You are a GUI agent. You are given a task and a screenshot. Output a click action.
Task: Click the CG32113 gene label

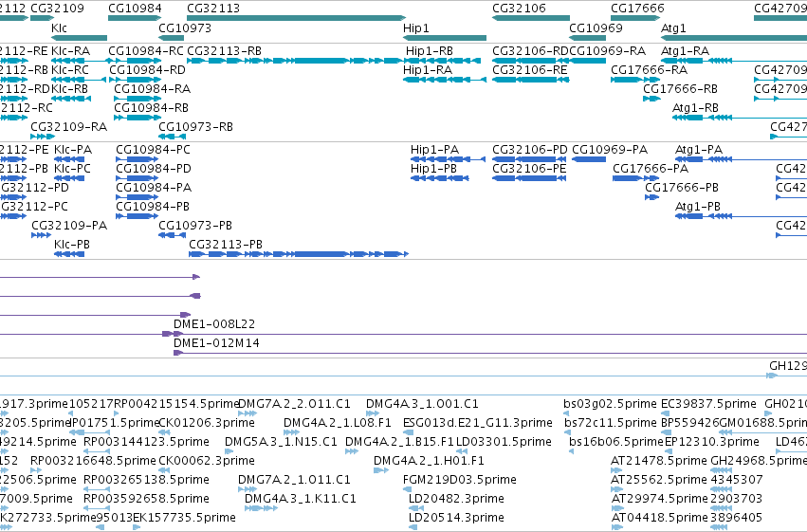[x=213, y=9]
